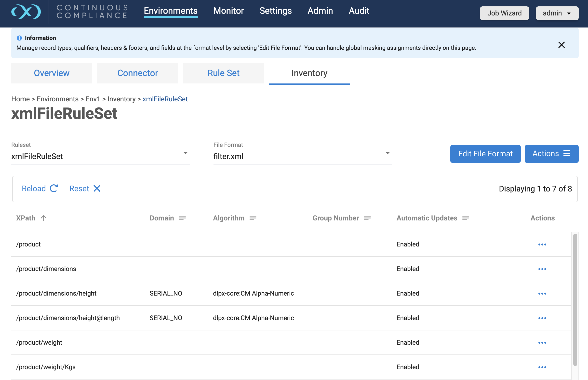The height and width of the screenshot is (380, 588).
Task: Switch to the Rule Set tab
Action: [x=223, y=73]
